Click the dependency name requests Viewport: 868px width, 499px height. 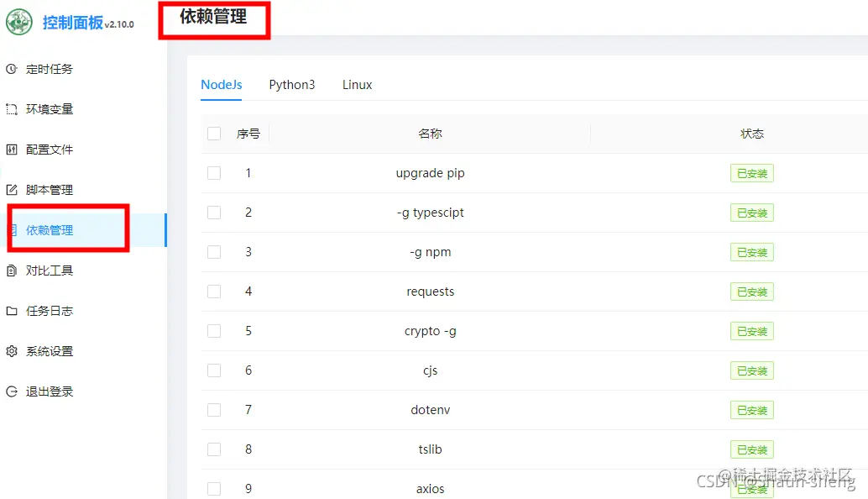click(430, 292)
